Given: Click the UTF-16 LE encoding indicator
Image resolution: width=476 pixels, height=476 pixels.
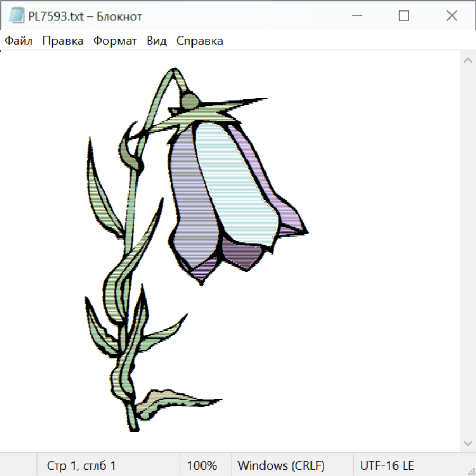Looking at the screenshot, I should point(387,466).
